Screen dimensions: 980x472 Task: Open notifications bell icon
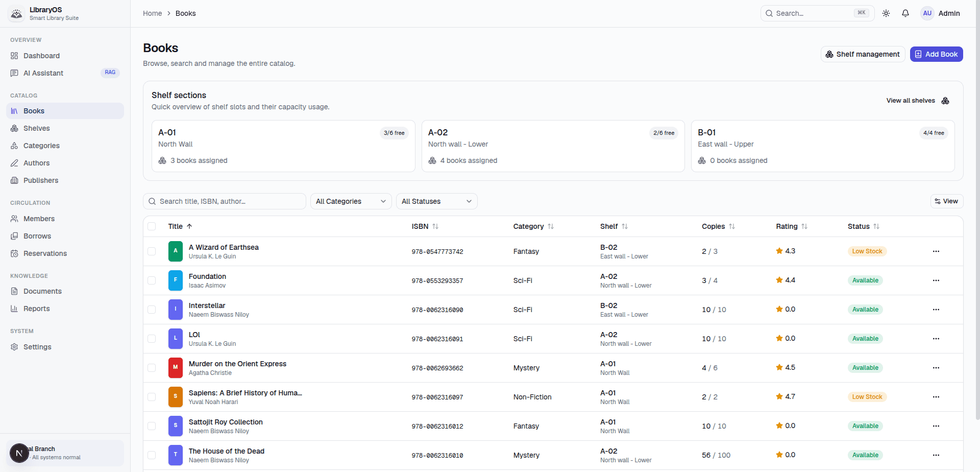905,13
